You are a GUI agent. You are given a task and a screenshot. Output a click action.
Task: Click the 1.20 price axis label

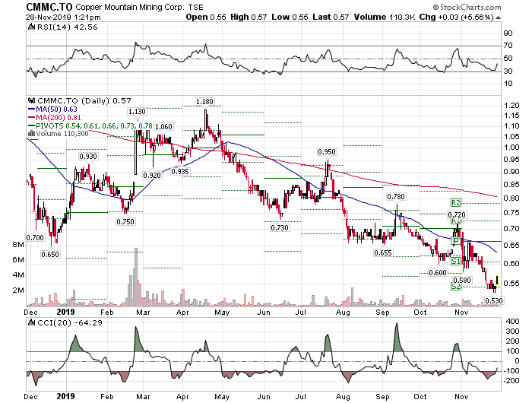tap(511, 105)
